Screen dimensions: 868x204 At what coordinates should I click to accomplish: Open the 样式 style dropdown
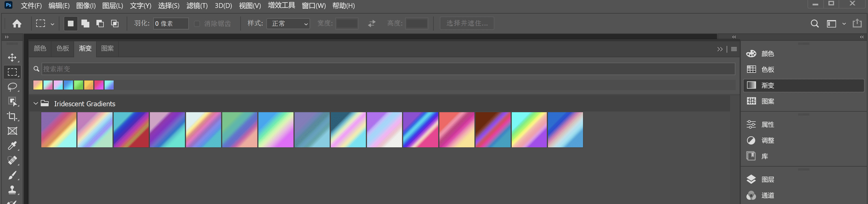click(288, 23)
